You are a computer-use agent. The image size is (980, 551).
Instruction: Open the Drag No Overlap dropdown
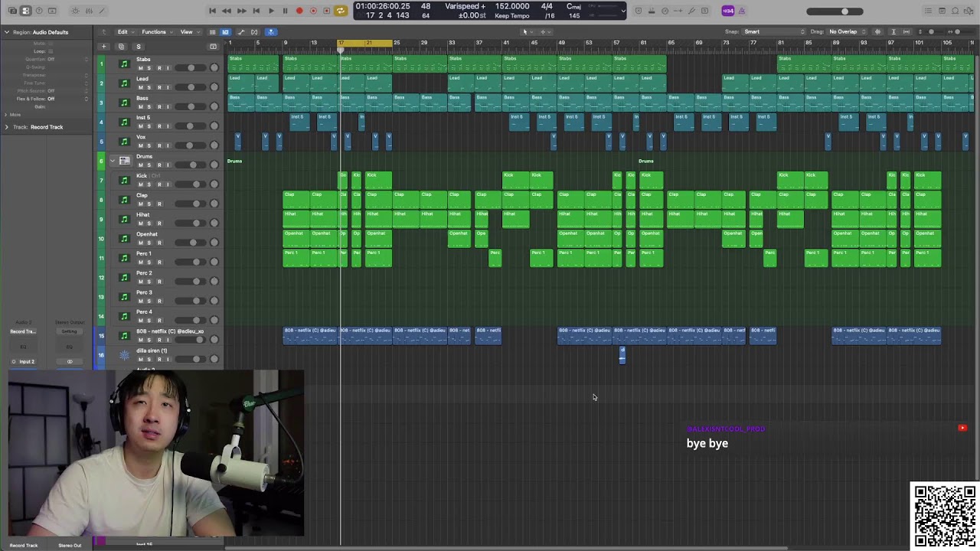coord(847,31)
